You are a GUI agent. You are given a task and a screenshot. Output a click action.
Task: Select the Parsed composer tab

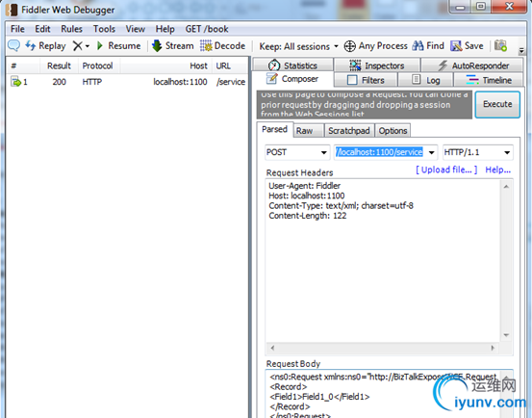(x=274, y=129)
